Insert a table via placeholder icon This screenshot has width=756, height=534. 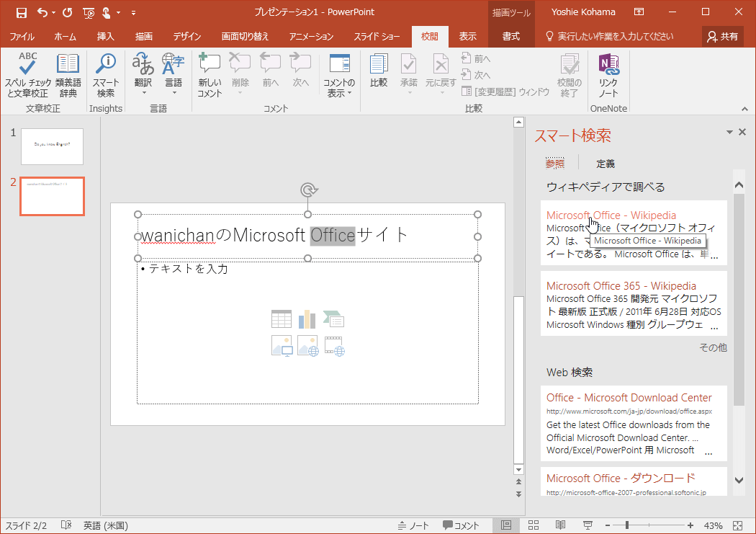282,319
